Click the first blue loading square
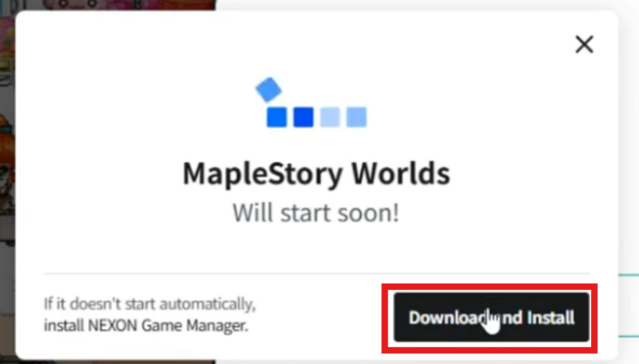 (277, 118)
